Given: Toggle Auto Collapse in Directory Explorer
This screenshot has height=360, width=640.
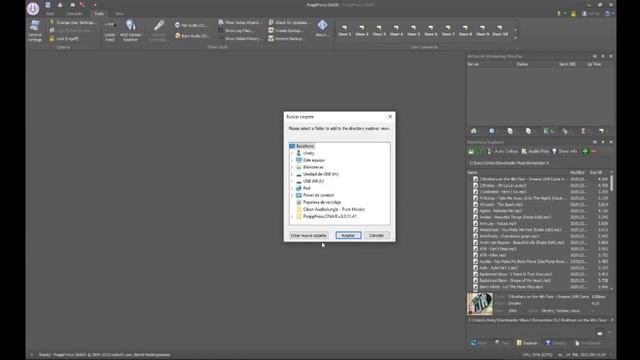Looking at the screenshot, I should pos(503,151).
